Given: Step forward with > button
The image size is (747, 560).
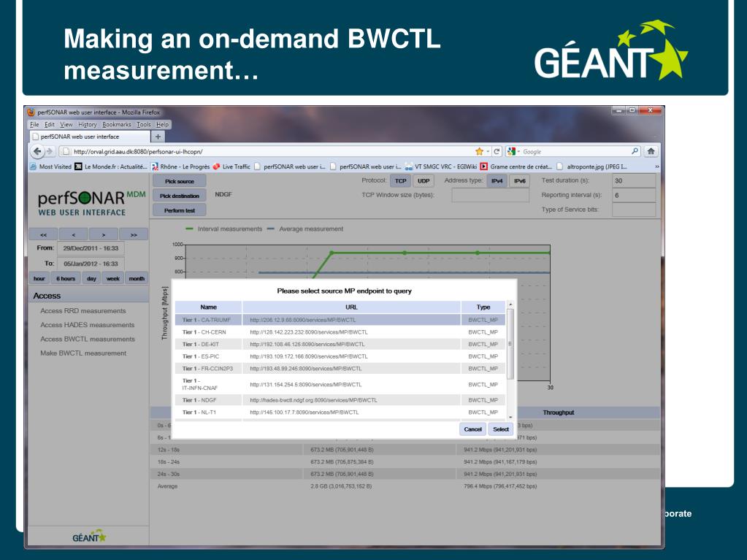Looking at the screenshot, I should coord(104,234).
